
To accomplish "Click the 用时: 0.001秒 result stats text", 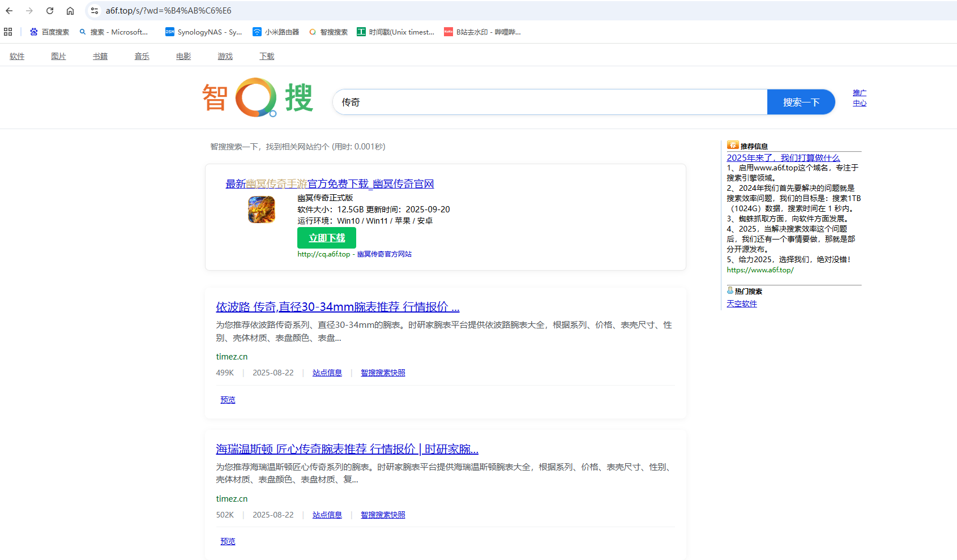I will (358, 147).
